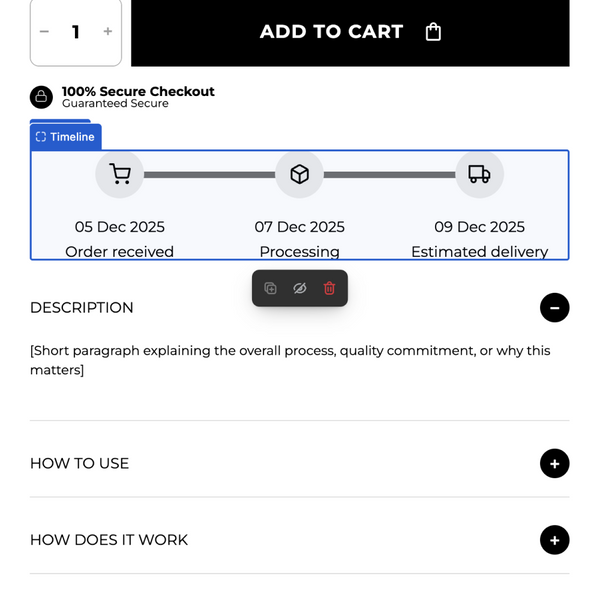Click the delivery truck icon

tap(479, 175)
